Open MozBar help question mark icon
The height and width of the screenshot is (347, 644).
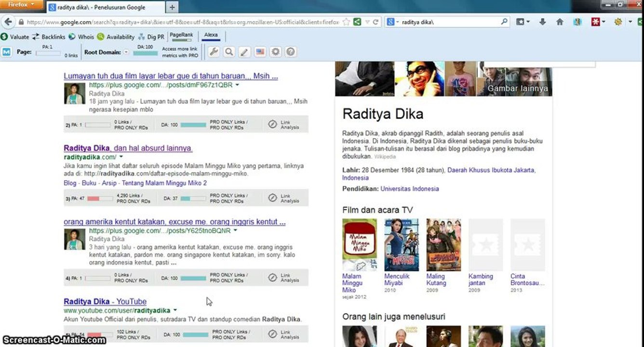click(x=291, y=52)
